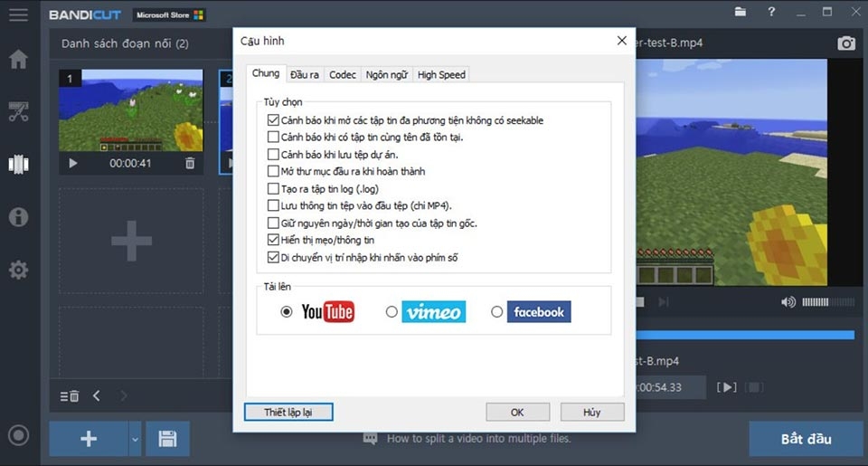The width and height of the screenshot is (868, 466).
Task: Select Facebook upload radio button
Action: (x=496, y=312)
